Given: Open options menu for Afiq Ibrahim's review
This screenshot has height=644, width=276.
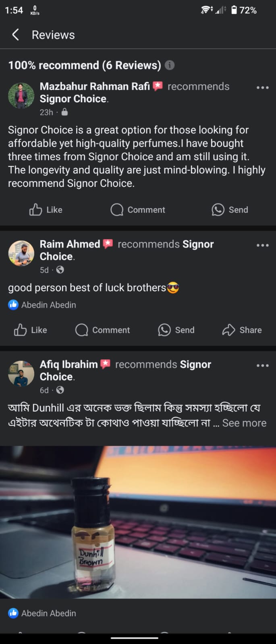Looking at the screenshot, I should 262,365.
